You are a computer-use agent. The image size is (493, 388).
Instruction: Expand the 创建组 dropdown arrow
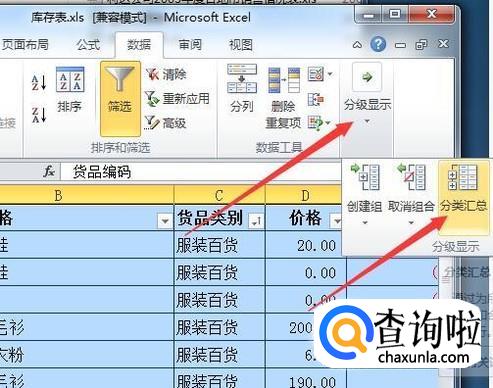click(x=365, y=222)
